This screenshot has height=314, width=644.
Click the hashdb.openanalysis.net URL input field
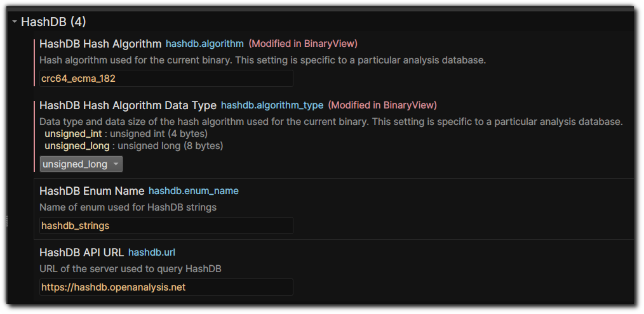tap(166, 287)
